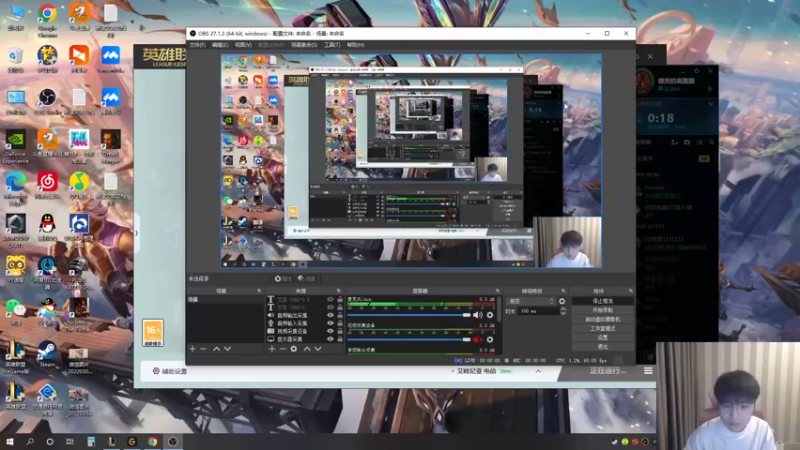This screenshot has height=450, width=800.
Task: Click Stop Streaming in OBS controls
Action: pos(603,301)
